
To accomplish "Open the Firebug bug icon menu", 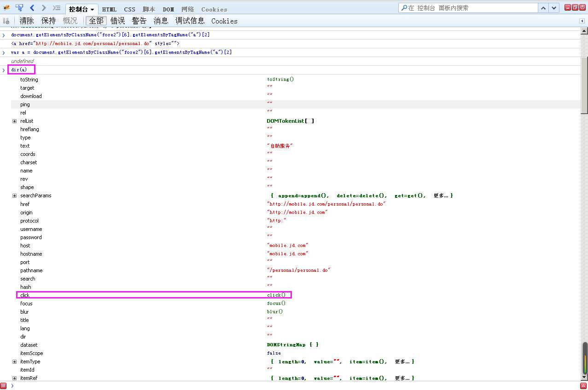I will tap(6, 8).
